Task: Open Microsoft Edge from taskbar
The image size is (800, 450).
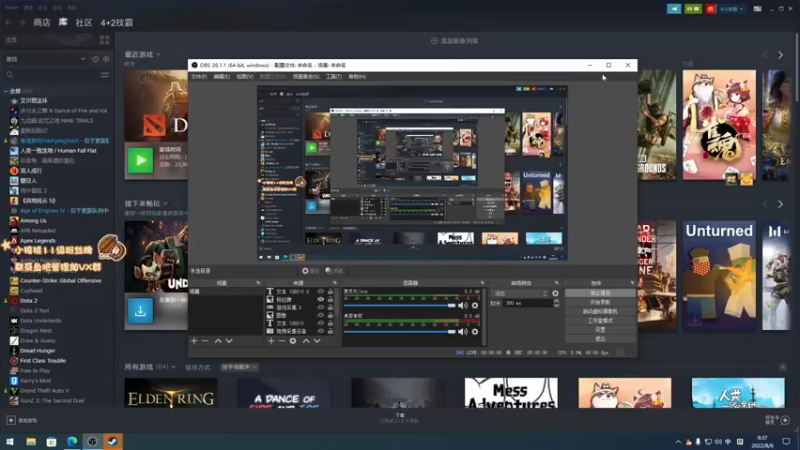Action: (72, 441)
